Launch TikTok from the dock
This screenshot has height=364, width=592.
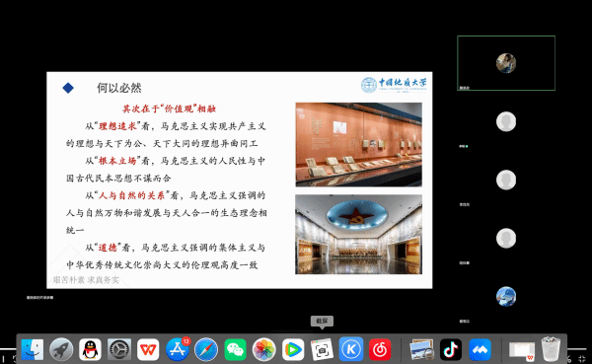[451, 349]
